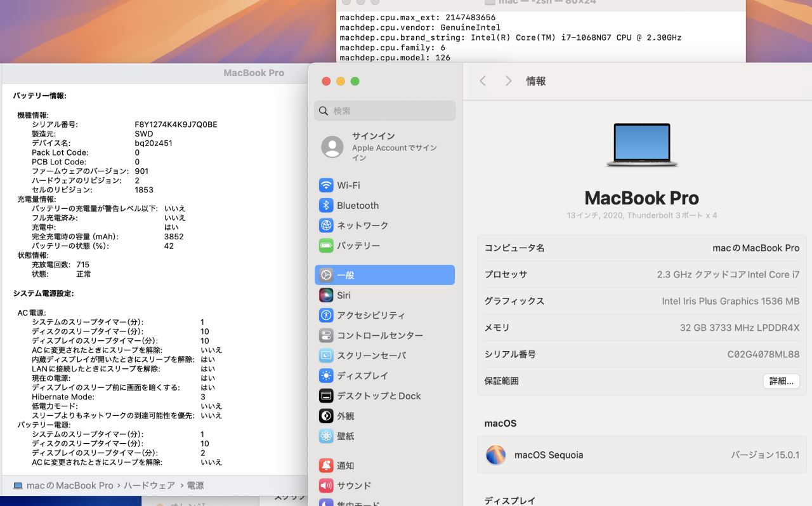Image resolution: width=812 pixels, height=506 pixels.
Task: Open スクリーンセーバ settings
Action: 371,356
